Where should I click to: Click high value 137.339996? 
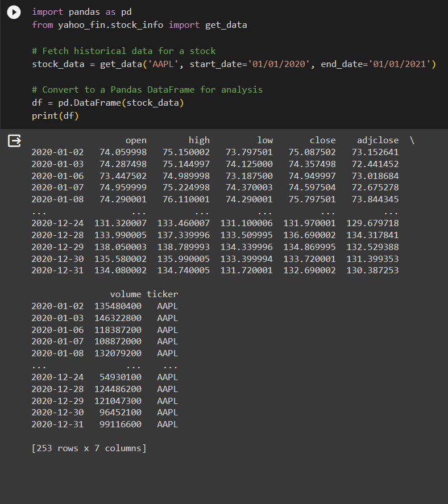(x=183, y=235)
